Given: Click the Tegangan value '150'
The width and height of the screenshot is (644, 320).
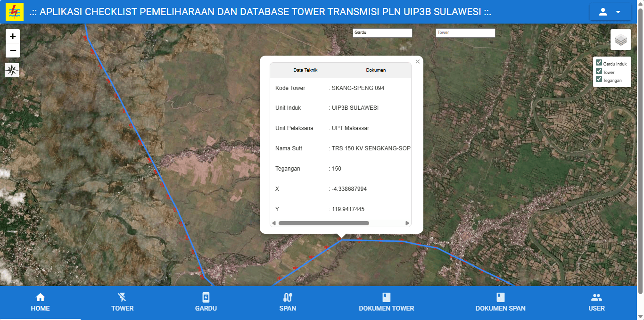Looking at the screenshot, I should 337,169.
